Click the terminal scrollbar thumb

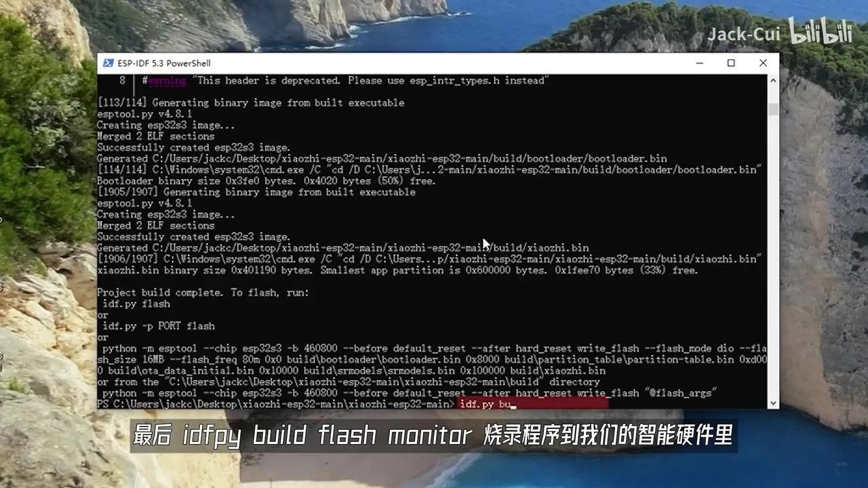click(x=773, y=110)
